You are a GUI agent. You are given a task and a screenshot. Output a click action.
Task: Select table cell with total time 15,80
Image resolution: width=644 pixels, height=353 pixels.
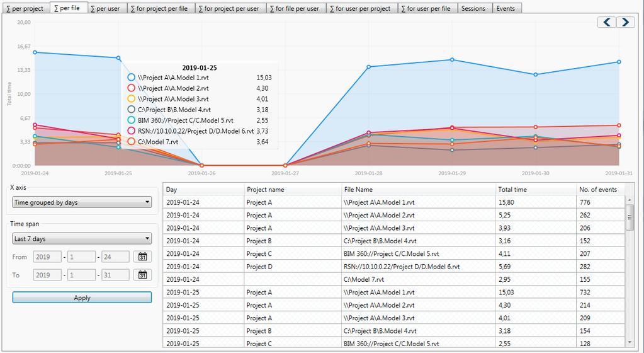[536, 202]
